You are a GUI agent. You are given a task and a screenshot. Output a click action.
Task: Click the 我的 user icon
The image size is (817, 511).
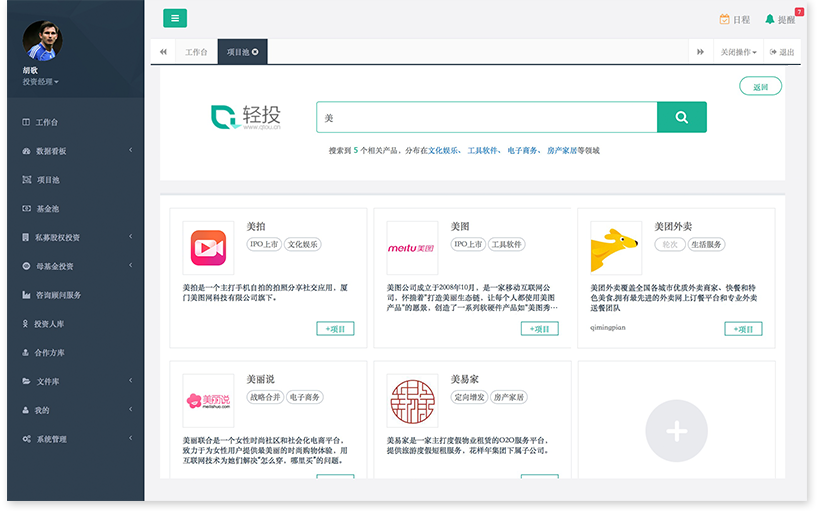pos(25,410)
